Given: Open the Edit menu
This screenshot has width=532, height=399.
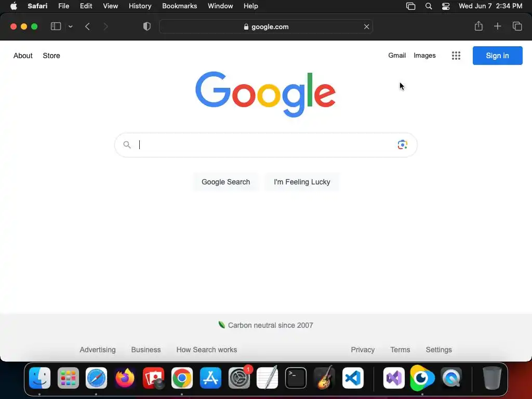Looking at the screenshot, I should [86, 6].
